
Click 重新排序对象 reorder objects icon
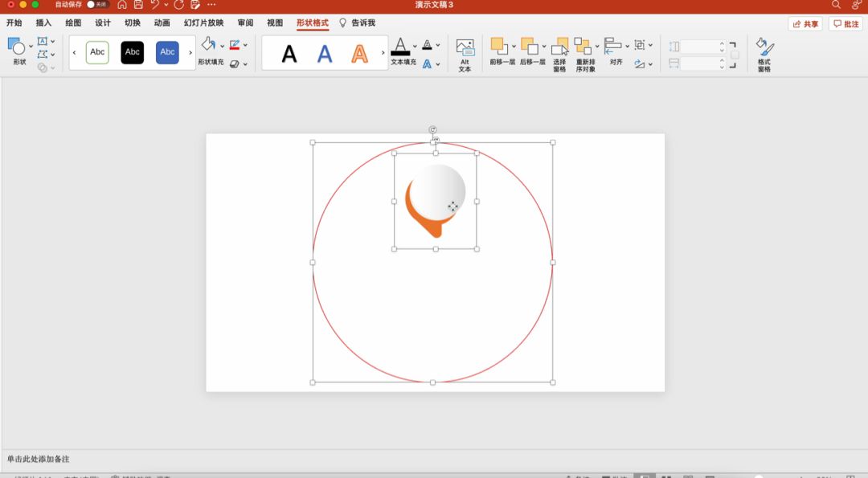click(x=583, y=46)
